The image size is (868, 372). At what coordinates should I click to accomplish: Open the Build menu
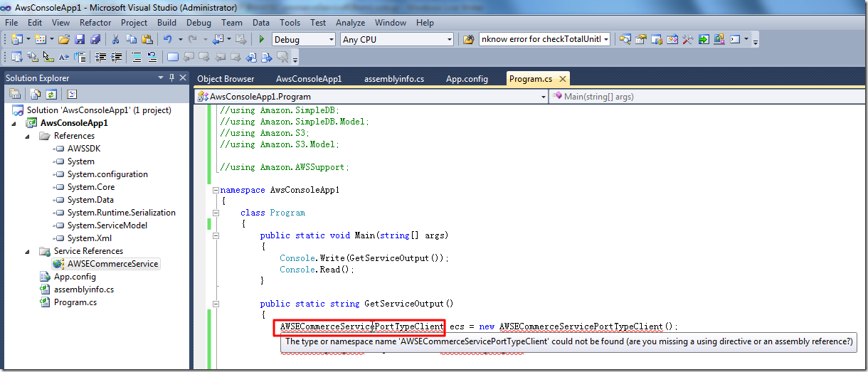167,23
